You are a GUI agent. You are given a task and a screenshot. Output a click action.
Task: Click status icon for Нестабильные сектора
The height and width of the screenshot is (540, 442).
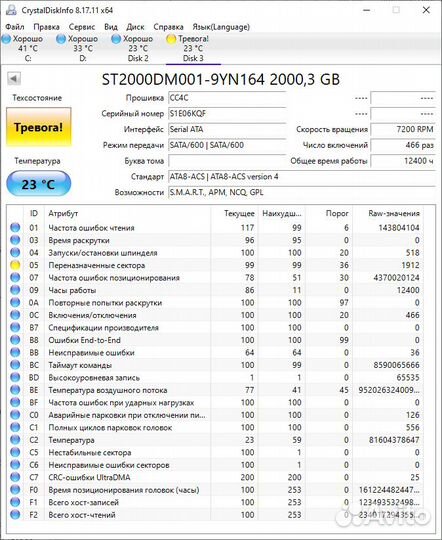(15, 452)
